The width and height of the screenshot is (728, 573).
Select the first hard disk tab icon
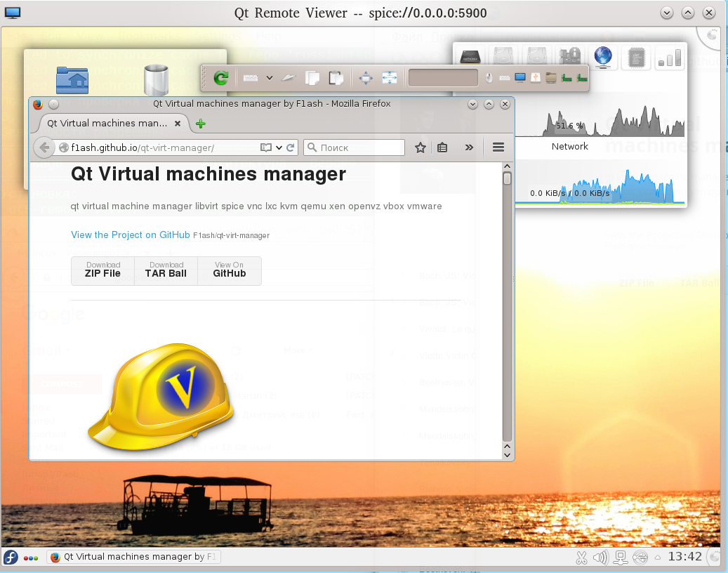tap(503, 57)
